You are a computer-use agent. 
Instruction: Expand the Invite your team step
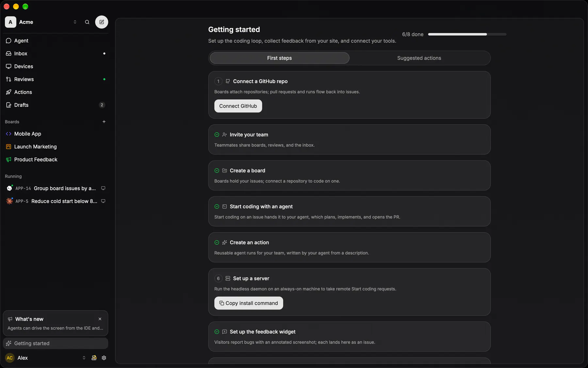(349, 140)
